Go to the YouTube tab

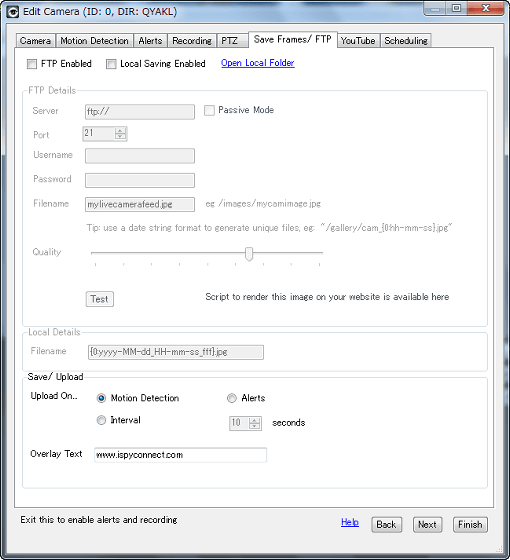(x=358, y=41)
